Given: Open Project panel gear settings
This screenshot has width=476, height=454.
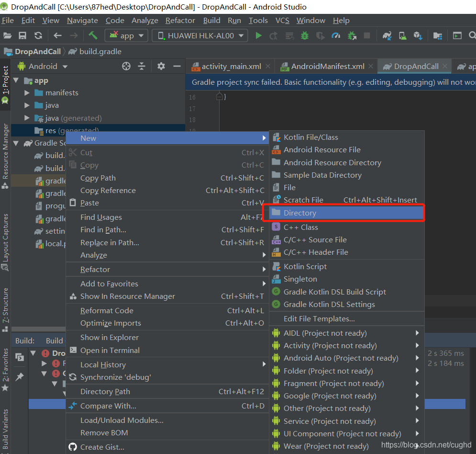Looking at the screenshot, I should click(161, 66).
